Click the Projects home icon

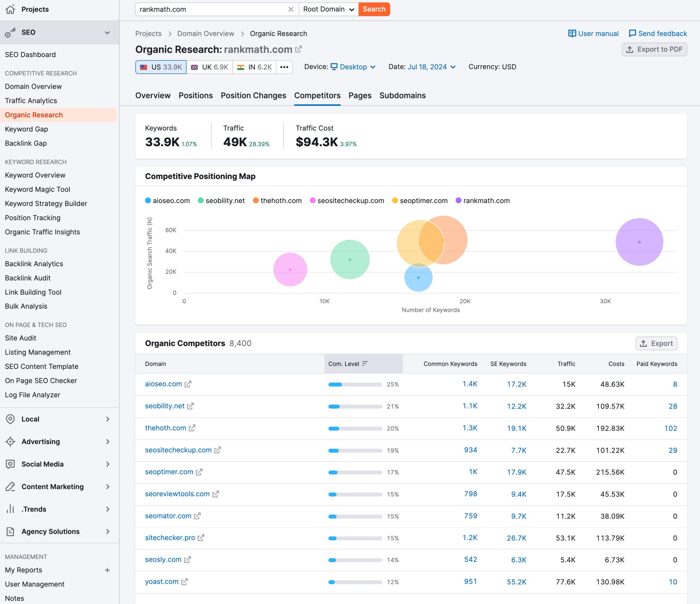click(10, 9)
